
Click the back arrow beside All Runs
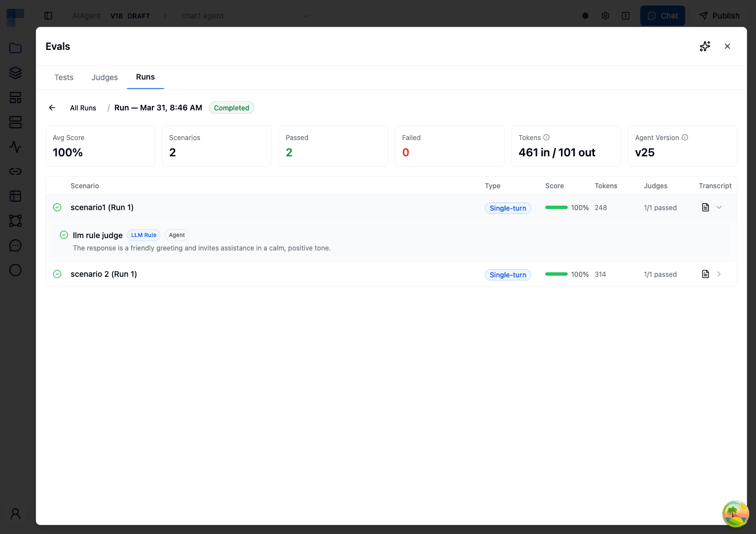pos(52,108)
